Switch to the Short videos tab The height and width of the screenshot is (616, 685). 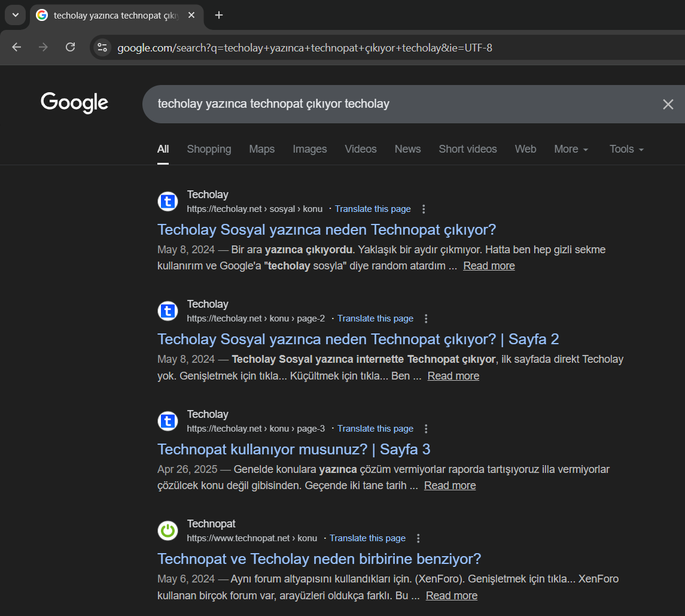(467, 149)
